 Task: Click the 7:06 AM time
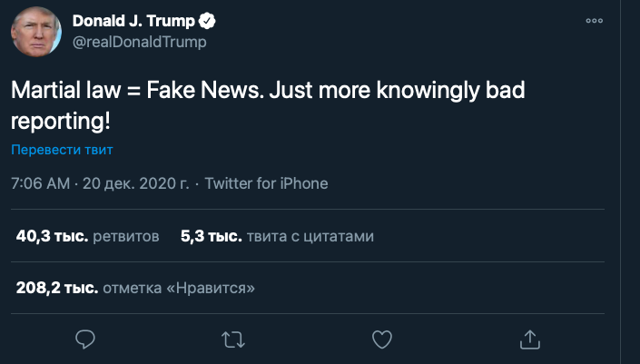click(40, 183)
